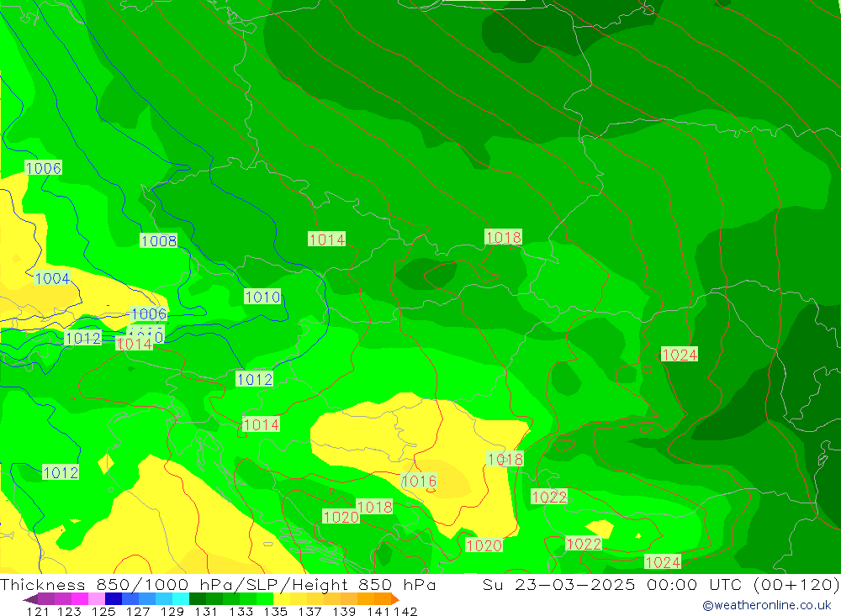
Task: Click the darkest green legend swatch at 131
Action: tap(198, 599)
